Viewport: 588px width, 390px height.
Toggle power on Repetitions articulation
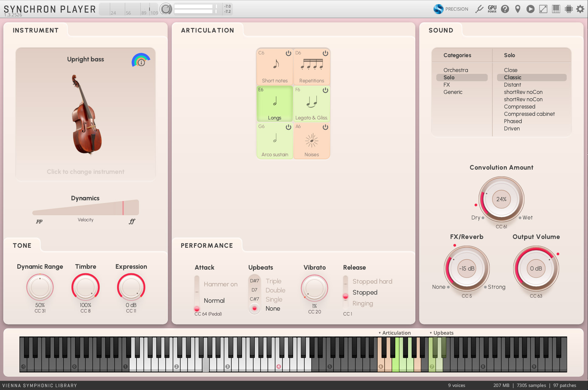tap(325, 53)
